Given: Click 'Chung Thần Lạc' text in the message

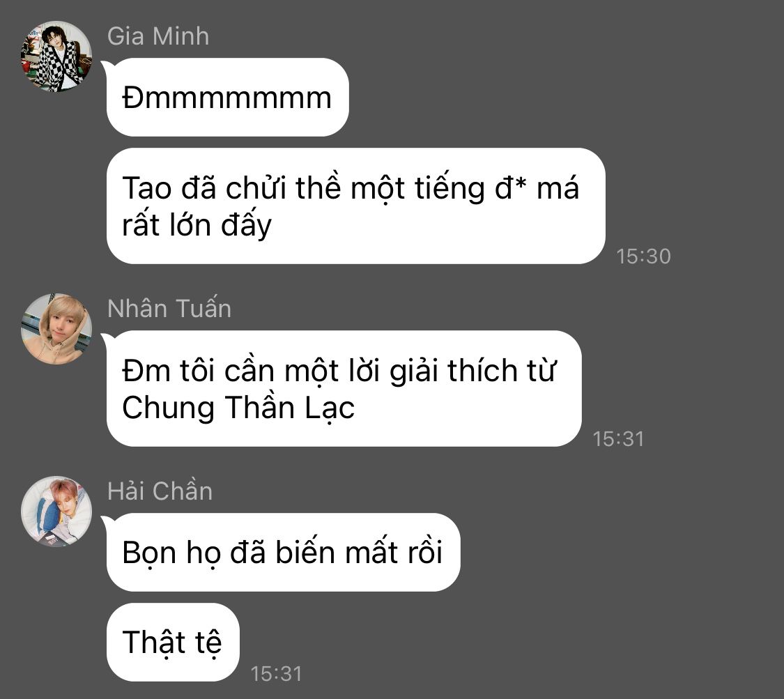Looking at the screenshot, I should tap(238, 408).
